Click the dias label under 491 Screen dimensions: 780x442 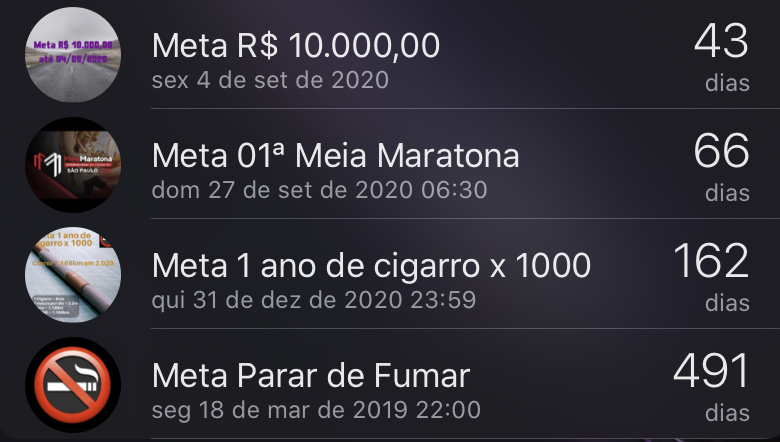(727, 413)
